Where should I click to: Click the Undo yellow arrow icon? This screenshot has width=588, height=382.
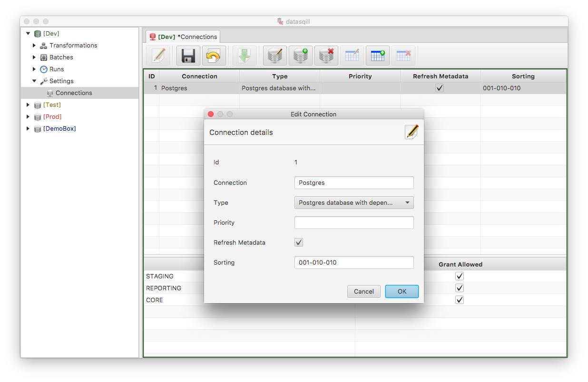point(214,56)
